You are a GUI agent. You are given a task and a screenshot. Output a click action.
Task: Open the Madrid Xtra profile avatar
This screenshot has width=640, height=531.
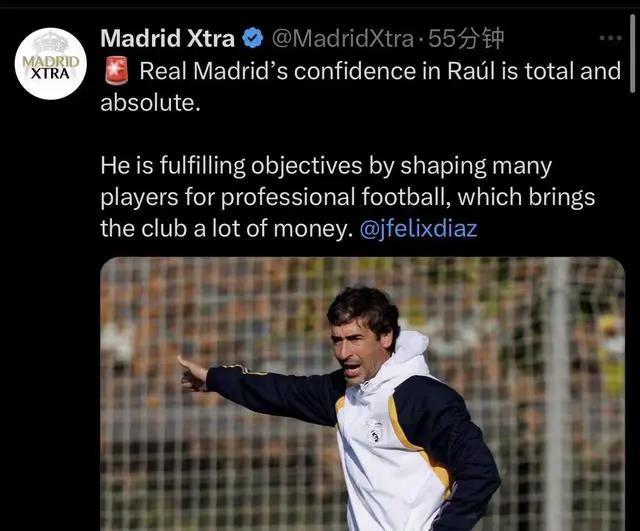point(51,64)
